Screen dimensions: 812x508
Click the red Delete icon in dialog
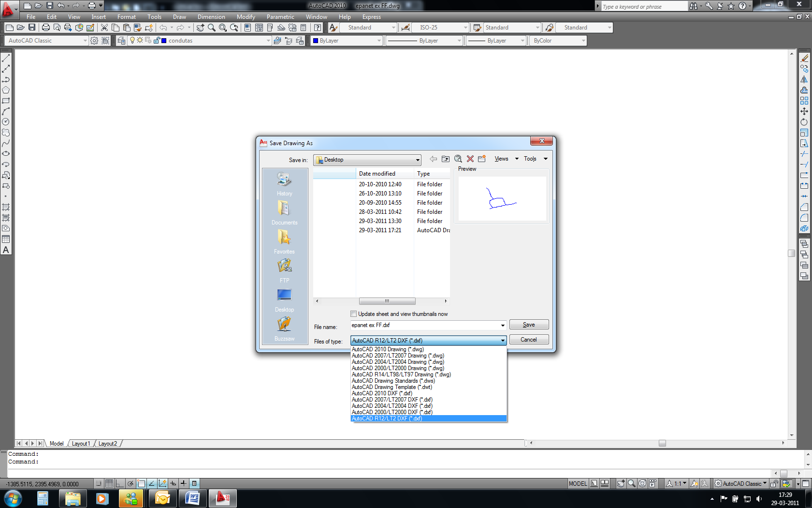(470, 159)
